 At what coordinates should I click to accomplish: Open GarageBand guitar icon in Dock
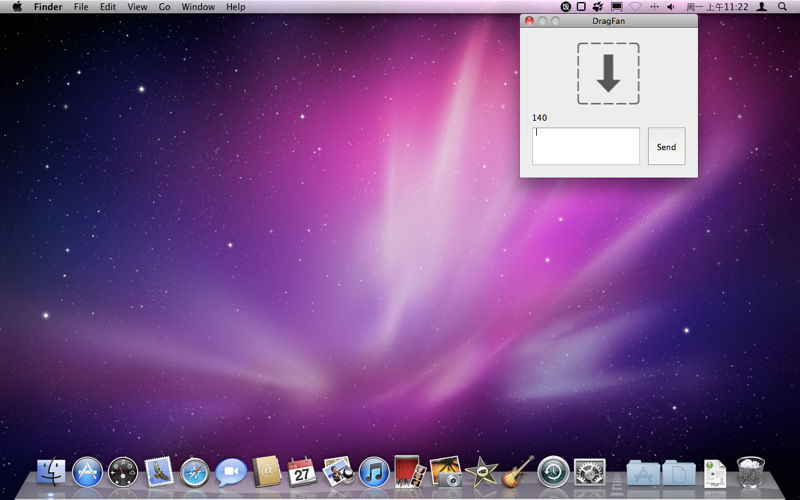click(x=517, y=471)
